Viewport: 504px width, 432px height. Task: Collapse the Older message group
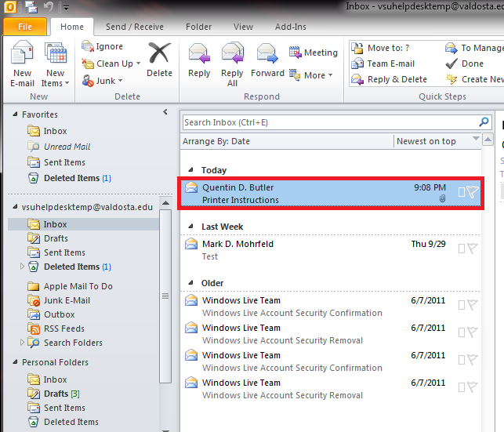190,283
